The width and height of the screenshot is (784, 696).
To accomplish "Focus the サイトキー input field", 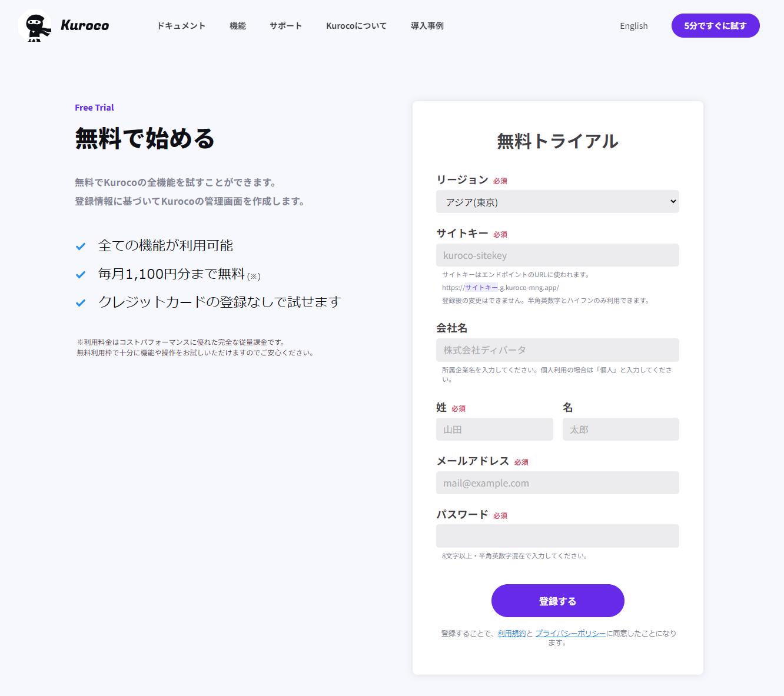I will [557, 255].
